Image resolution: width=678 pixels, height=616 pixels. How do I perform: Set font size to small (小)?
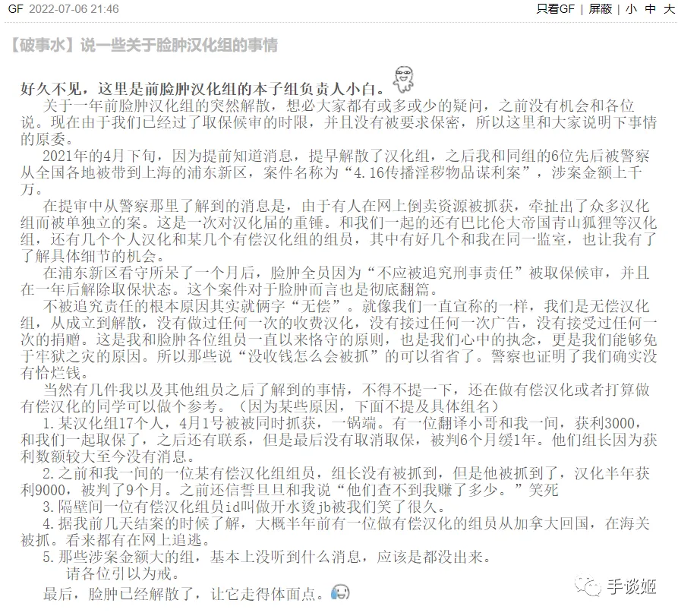[x=631, y=8]
